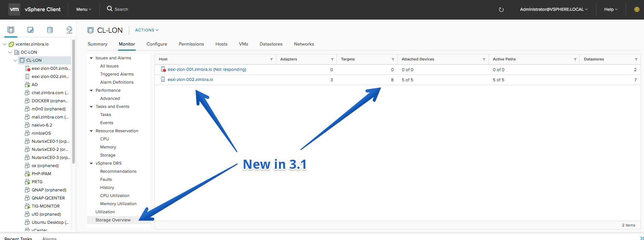Open the Menu dropdown
The width and height of the screenshot is (644, 240).
click(x=84, y=9)
